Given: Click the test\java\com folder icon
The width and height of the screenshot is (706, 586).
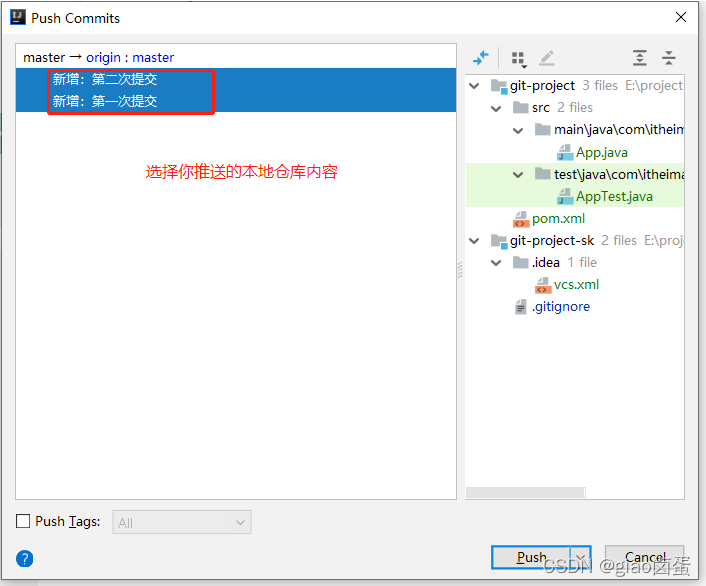Looking at the screenshot, I should (x=543, y=174).
